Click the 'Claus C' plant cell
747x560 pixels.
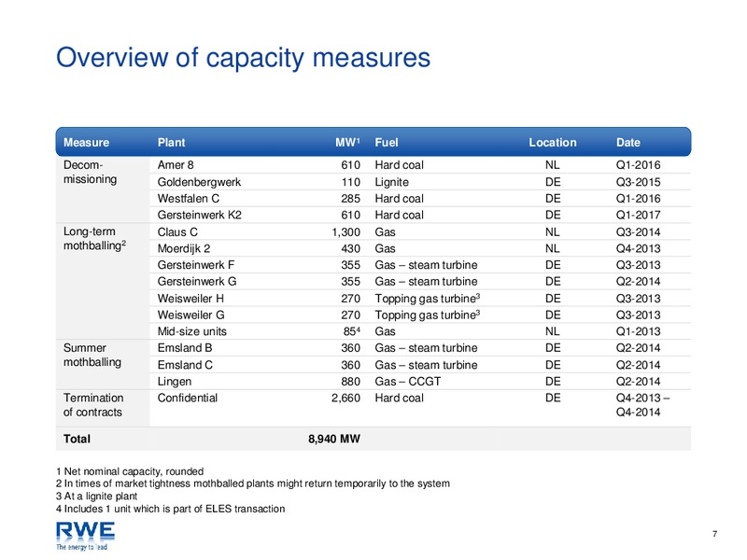pos(177,232)
